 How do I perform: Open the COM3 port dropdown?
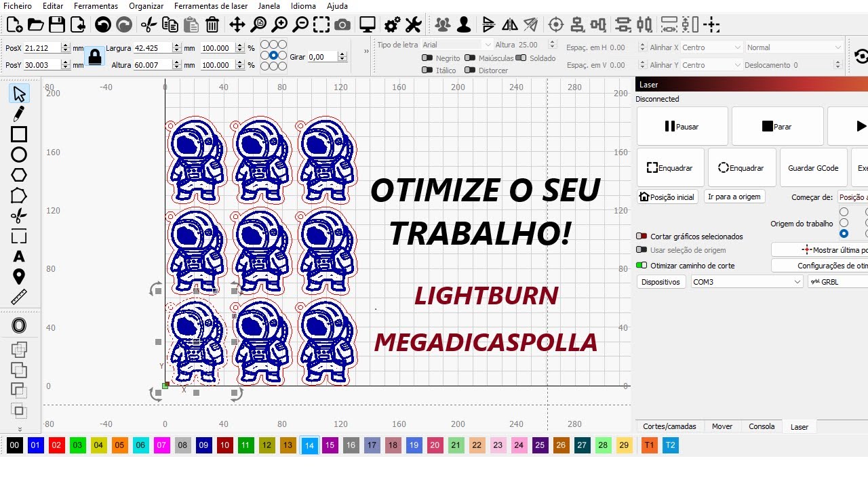747,281
